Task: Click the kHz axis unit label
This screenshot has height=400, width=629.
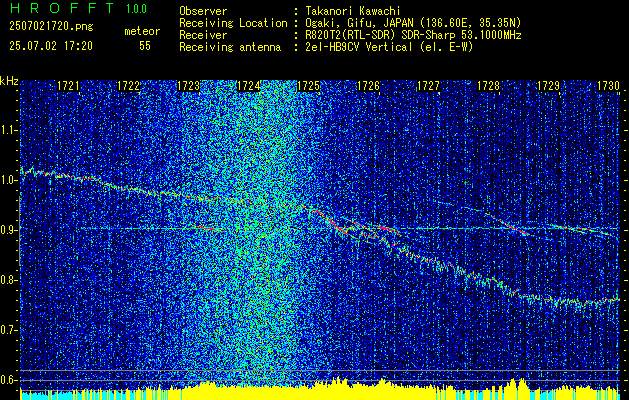Action: click(x=9, y=81)
